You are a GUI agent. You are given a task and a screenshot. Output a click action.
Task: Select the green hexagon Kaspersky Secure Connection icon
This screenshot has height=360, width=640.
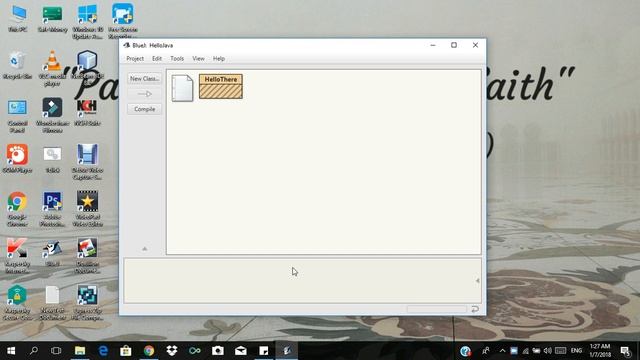(17, 302)
